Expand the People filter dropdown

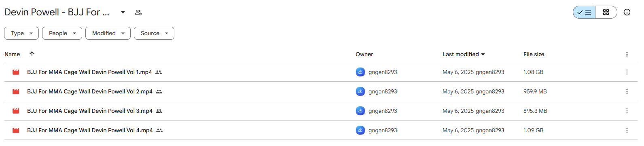pyautogui.click(x=62, y=33)
